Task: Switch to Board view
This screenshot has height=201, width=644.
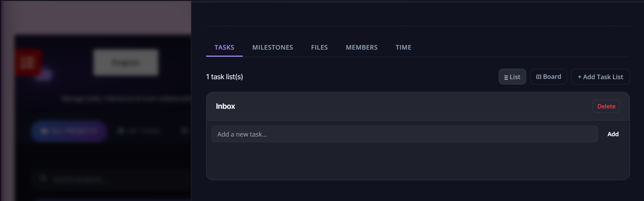Action: point(548,77)
